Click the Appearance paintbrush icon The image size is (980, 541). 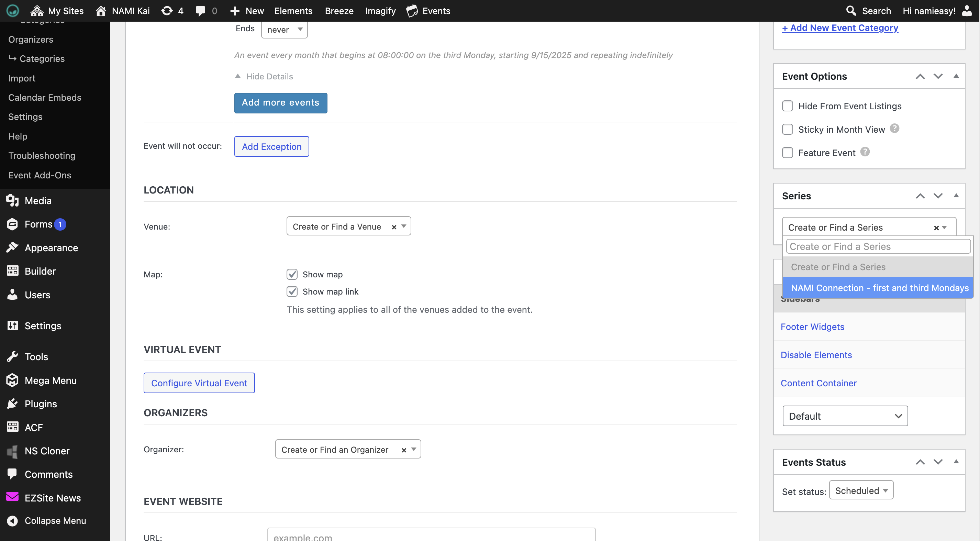pos(12,248)
